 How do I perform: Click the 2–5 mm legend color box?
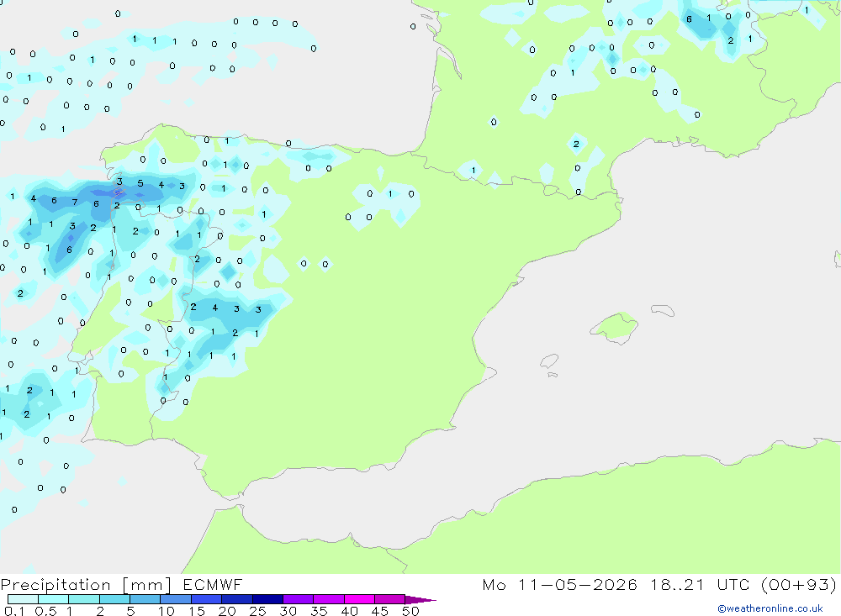(x=114, y=599)
